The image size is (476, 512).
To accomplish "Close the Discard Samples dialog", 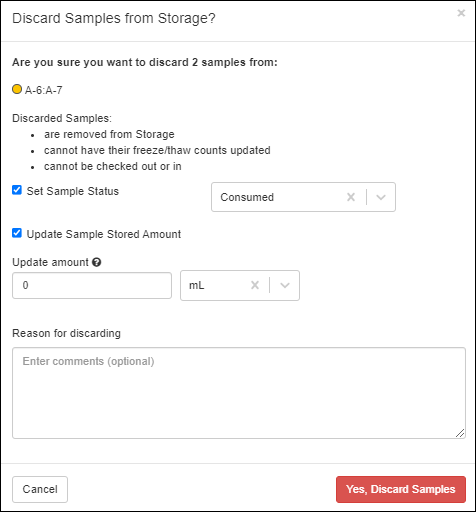I will (x=461, y=13).
